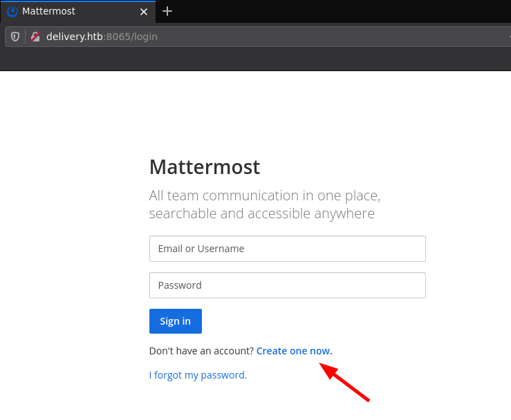Close the Mattermost browser tab
The width and height of the screenshot is (511, 420).
[x=144, y=12]
